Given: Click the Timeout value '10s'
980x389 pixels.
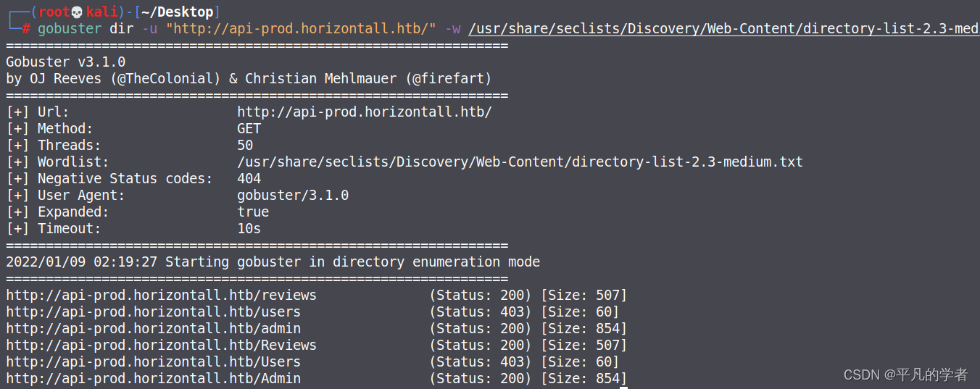Looking at the screenshot, I should click(x=249, y=229).
